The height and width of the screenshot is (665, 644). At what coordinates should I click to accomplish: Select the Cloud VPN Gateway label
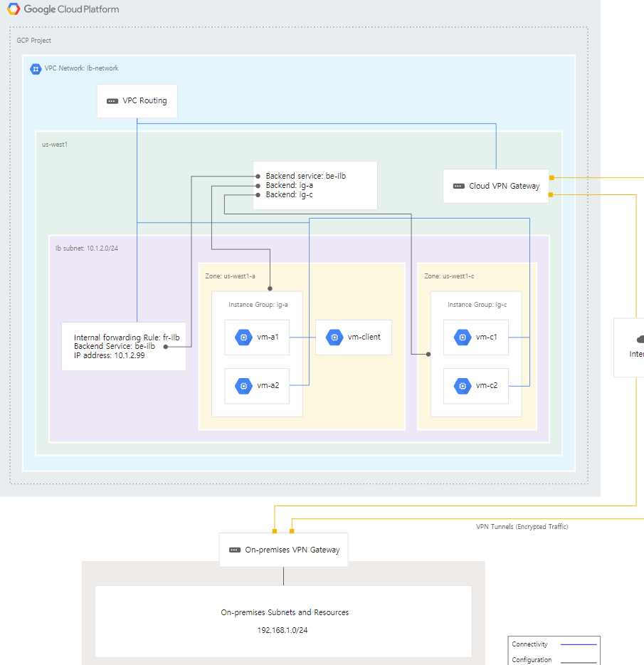click(x=504, y=186)
